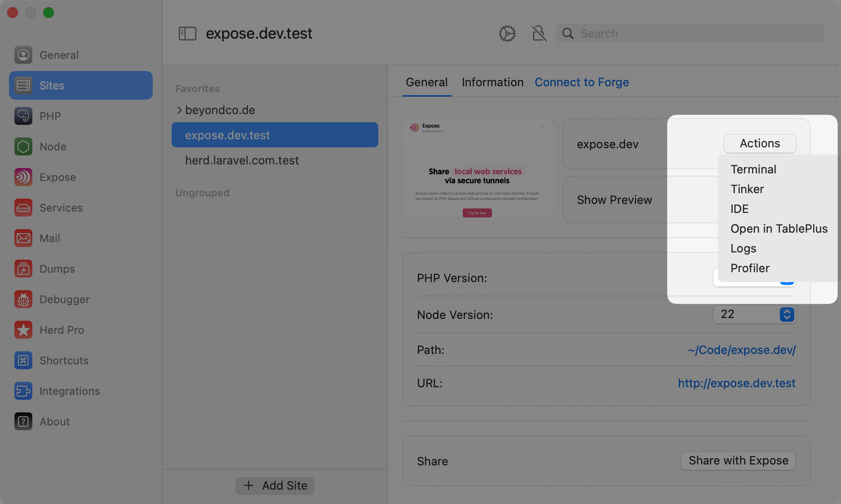Open the http://expose.dev.test URL link
841x504 pixels.
[737, 383]
